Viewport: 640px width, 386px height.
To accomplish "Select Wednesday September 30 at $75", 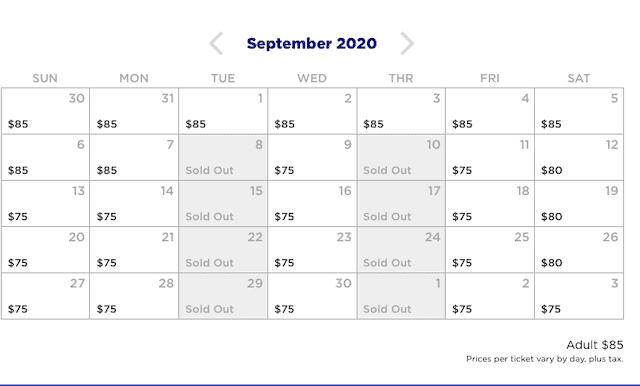I will click(312, 296).
